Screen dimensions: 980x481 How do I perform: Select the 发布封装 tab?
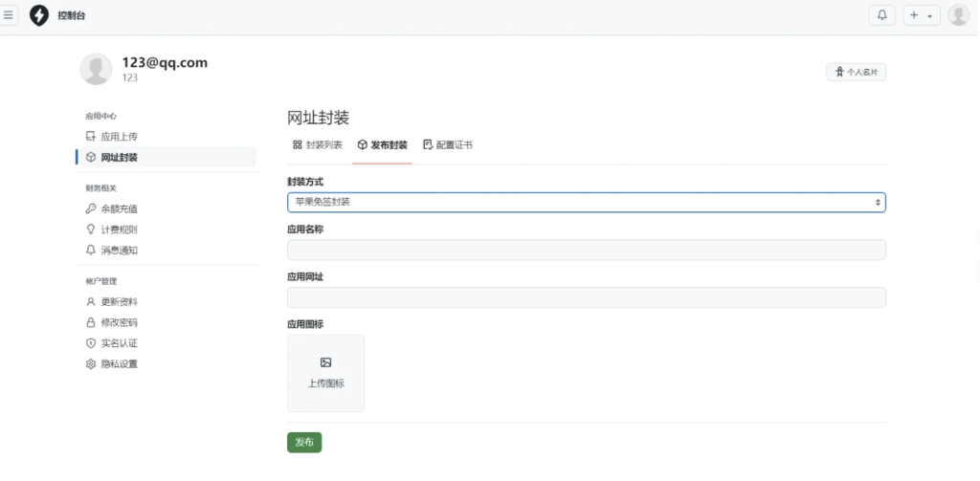[382, 145]
